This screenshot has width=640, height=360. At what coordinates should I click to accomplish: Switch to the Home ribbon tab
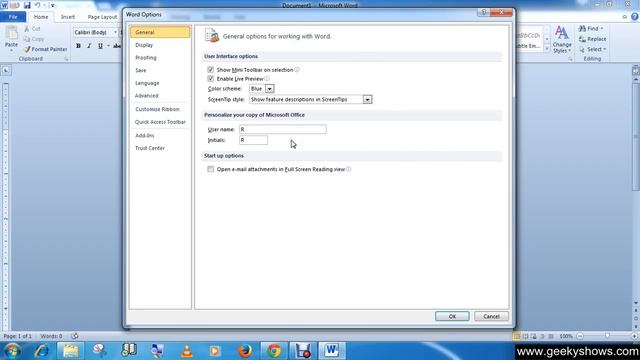(41, 17)
